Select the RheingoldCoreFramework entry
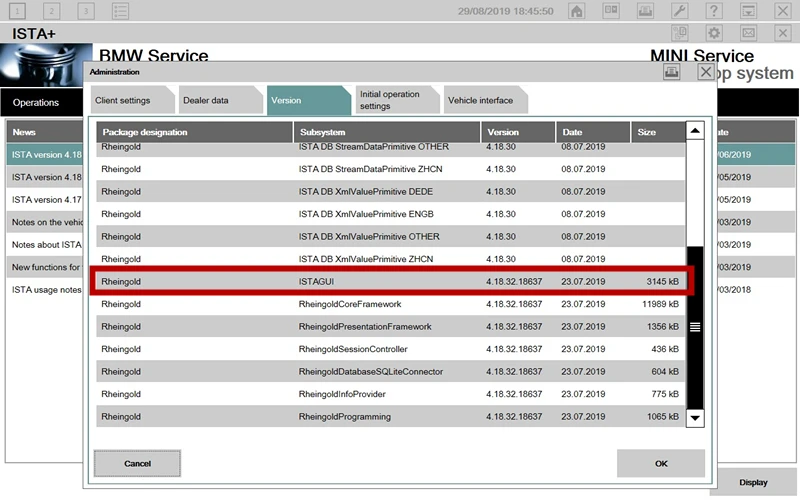This screenshot has width=800, height=500. [x=390, y=304]
